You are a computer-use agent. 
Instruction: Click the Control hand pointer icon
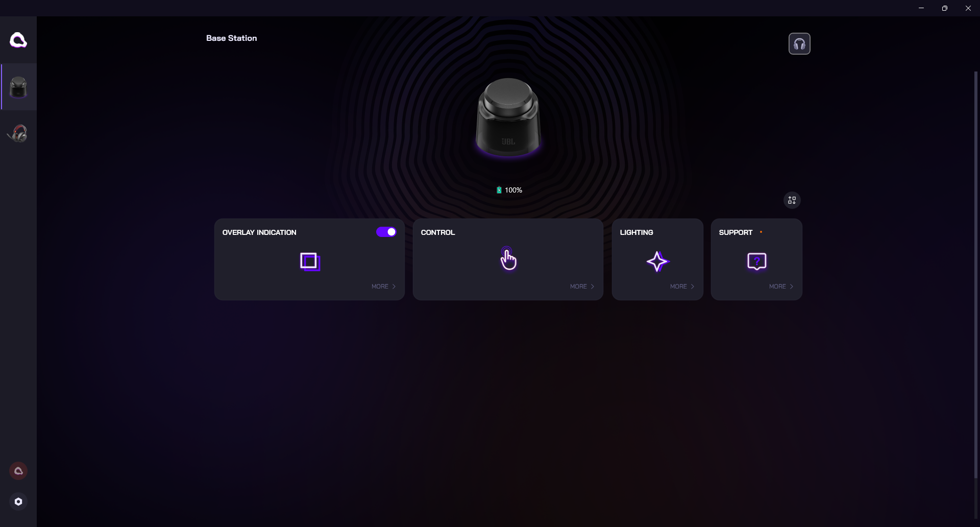[x=508, y=259]
